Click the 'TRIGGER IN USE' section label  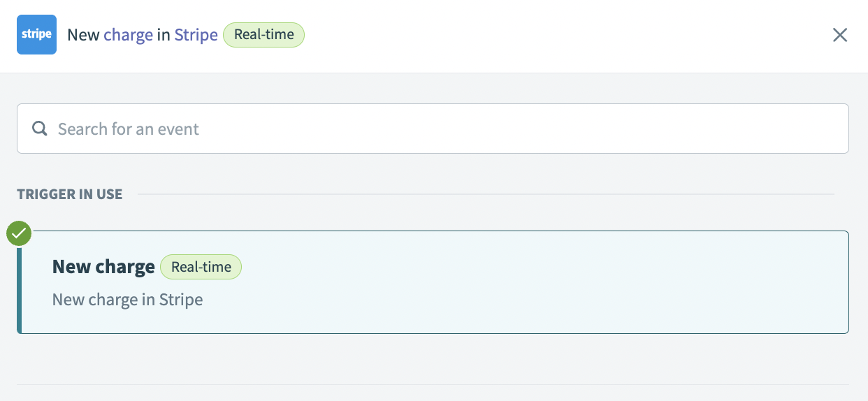tap(70, 194)
